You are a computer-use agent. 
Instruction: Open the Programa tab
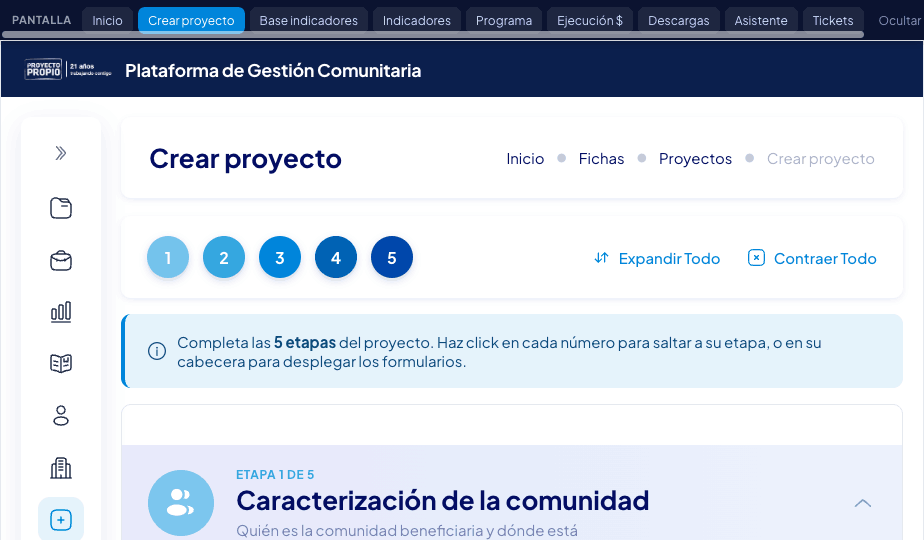(504, 21)
